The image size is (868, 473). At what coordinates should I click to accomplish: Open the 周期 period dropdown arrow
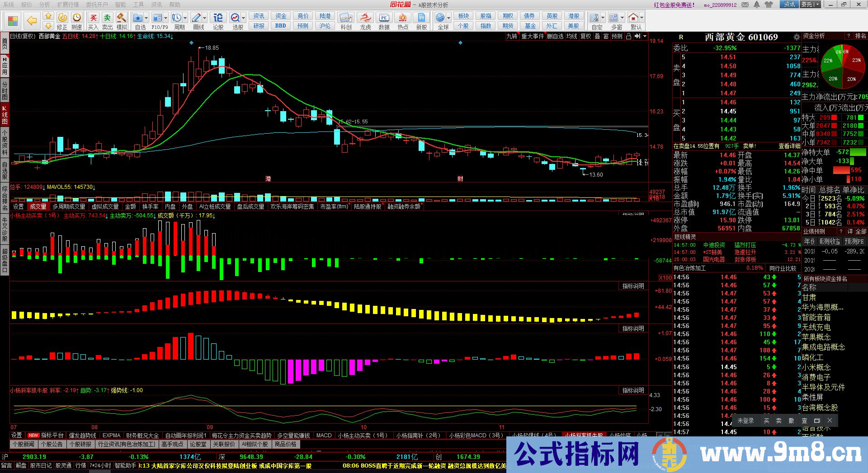click(x=185, y=17)
